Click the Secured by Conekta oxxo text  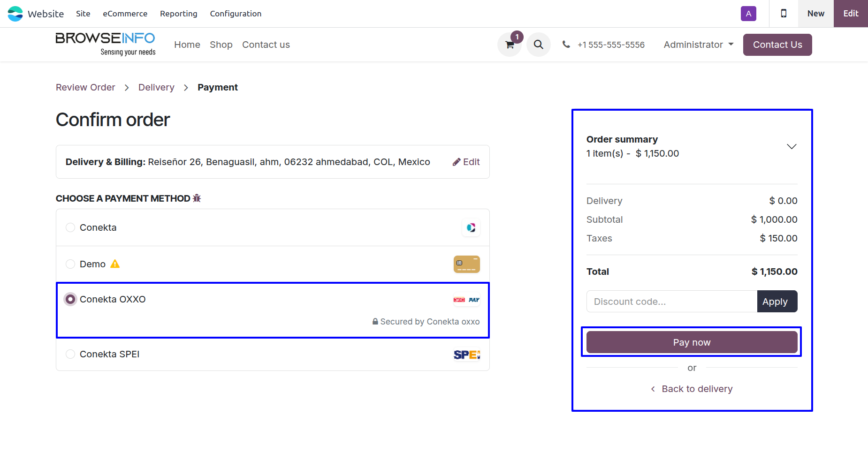[430, 322]
